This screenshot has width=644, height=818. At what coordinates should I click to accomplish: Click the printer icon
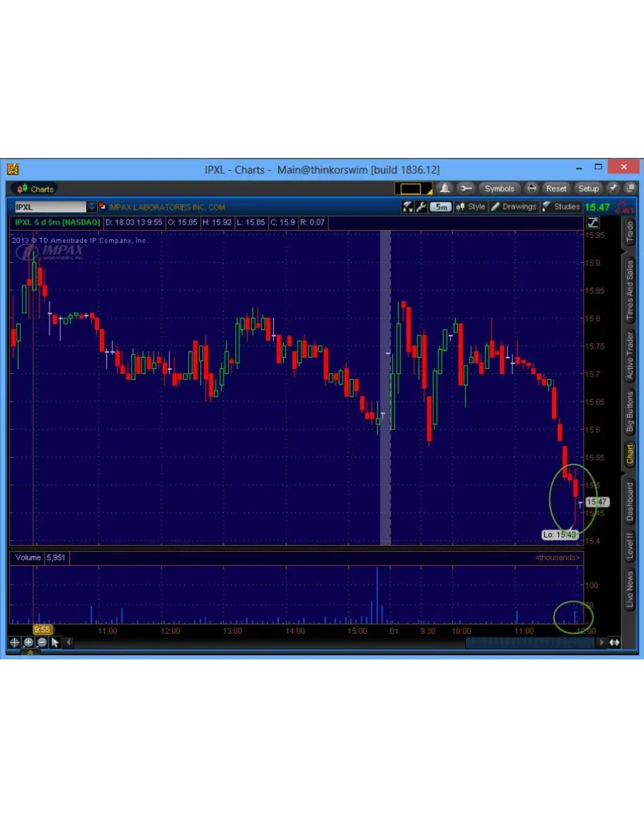[531, 188]
